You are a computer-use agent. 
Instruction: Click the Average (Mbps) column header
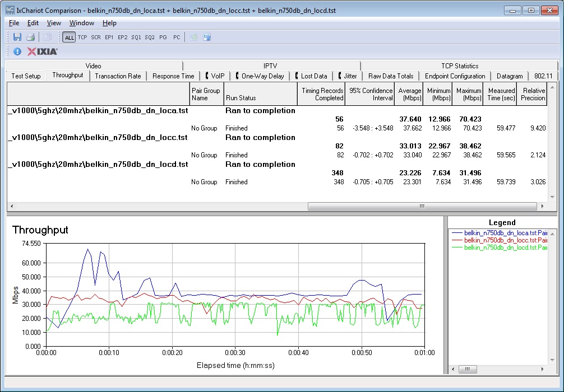pos(409,94)
